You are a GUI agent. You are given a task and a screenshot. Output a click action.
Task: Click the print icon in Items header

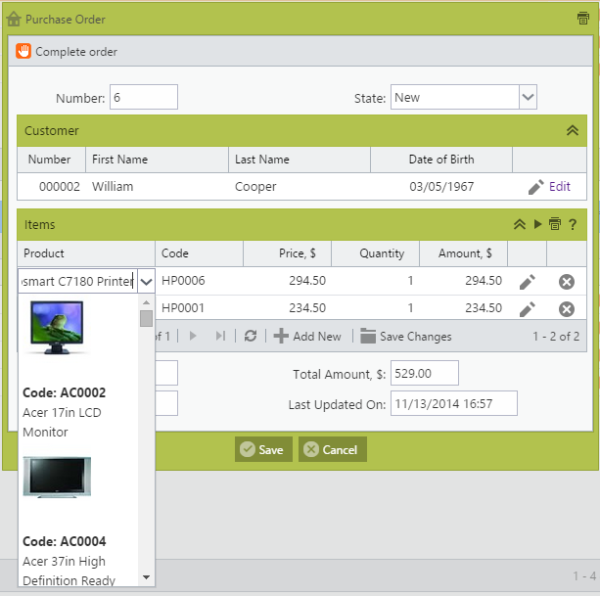pos(555,224)
